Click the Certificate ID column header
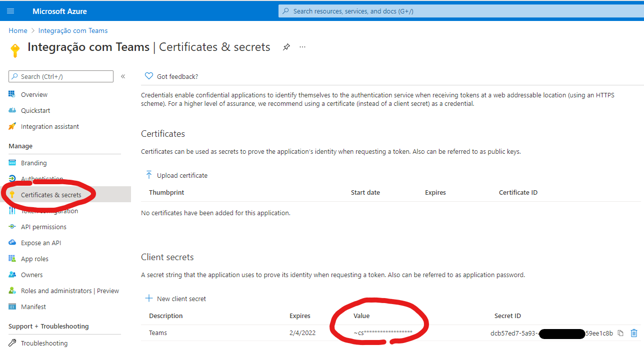This screenshot has width=644, height=352. coord(518,192)
